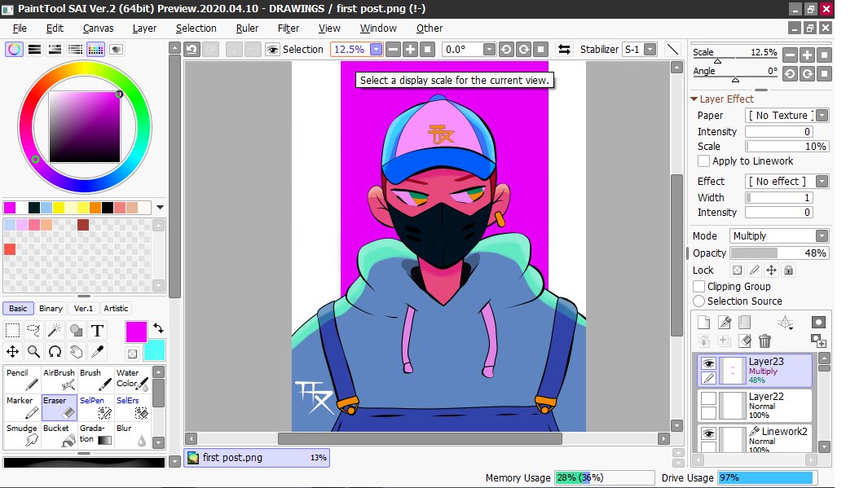This screenshot has height=488, width=868.
Task: Click the magenta foreground color swatch
Action: pyautogui.click(x=135, y=332)
